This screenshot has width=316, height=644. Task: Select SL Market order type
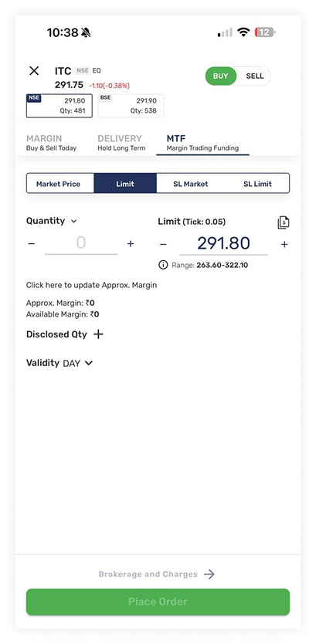(191, 184)
